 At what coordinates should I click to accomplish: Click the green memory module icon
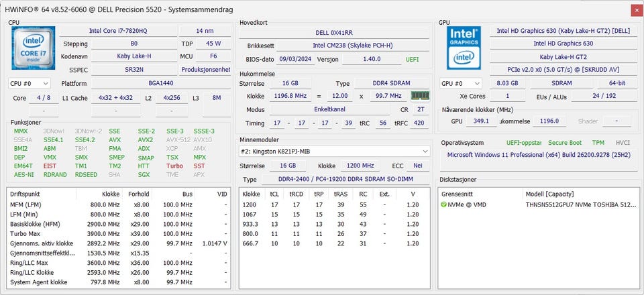tap(420, 96)
